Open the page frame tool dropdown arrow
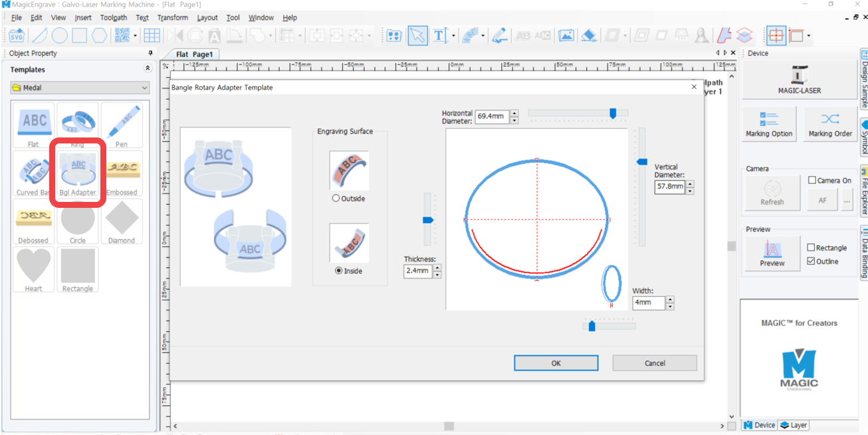Image resolution: width=868 pixels, height=435 pixels. click(x=808, y=36)
